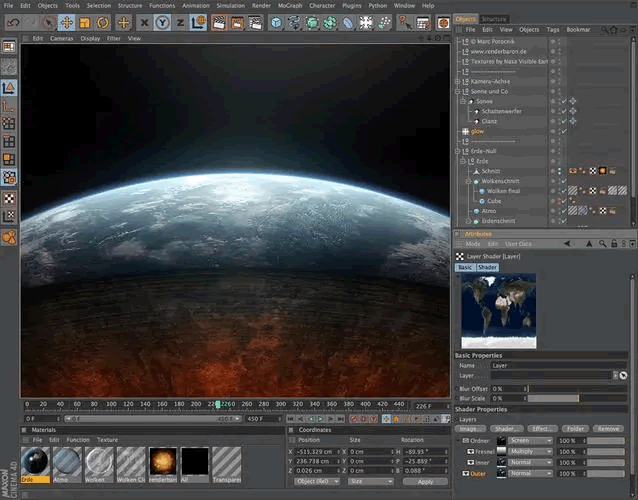Click the Apply button in Coordinates
Viewport: 638px width, 500px height.
pos(425,482)
